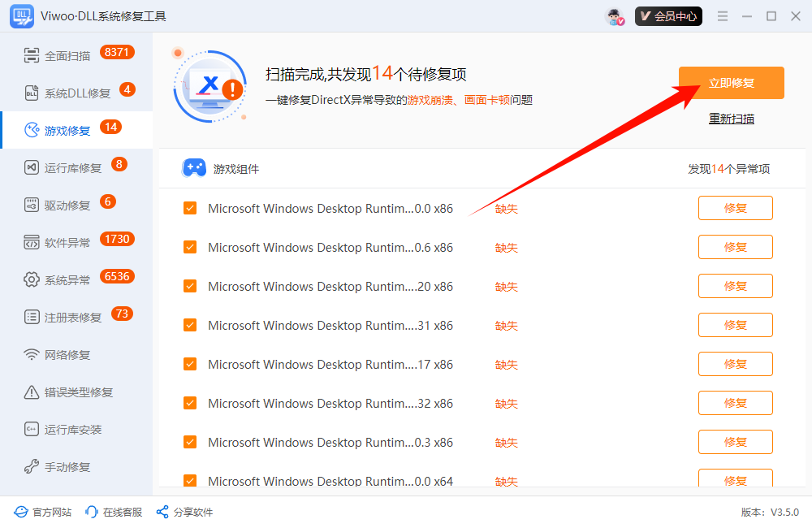Deselect the Runtime 32 x86 checkbox

[x=190, y=404]
